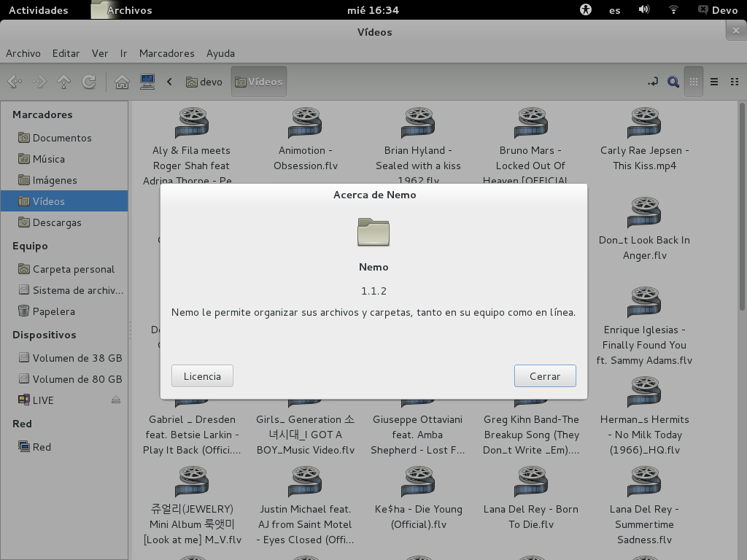Open the Archivo menu
Screen dimensions: 747x560
click(23, 53)
